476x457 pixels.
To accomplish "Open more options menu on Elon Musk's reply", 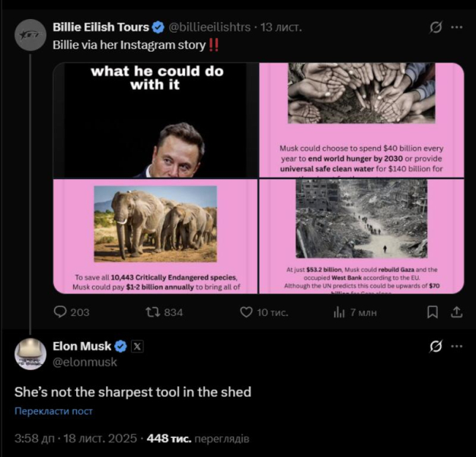I will tap(457, 347).
